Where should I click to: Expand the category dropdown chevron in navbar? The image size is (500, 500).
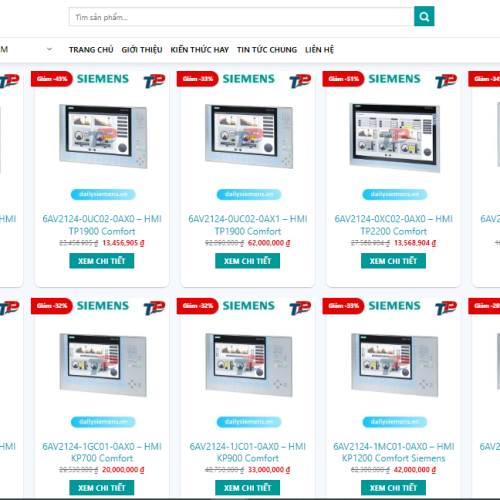(x=49, y=49)
